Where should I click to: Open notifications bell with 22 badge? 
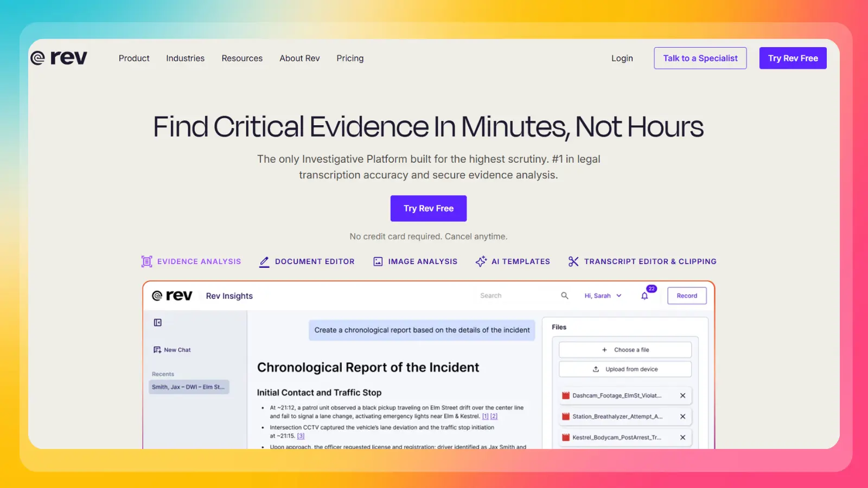(x=644, y=296)
